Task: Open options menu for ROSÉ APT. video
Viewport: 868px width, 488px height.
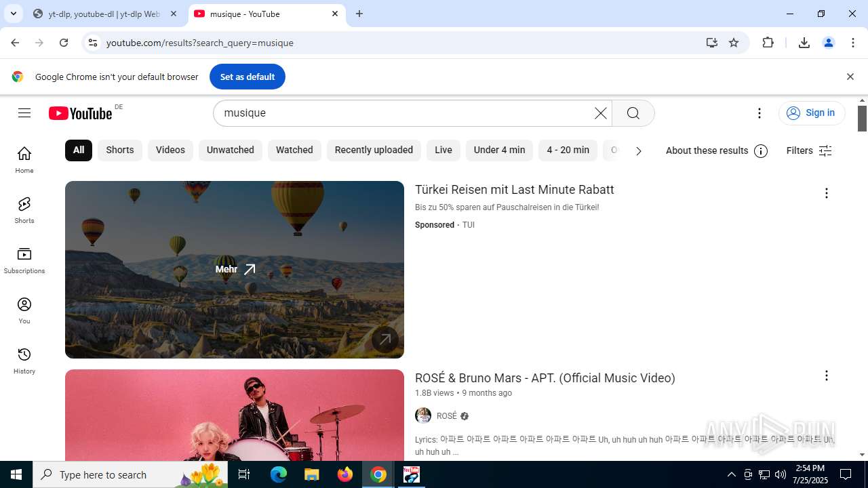Action: pos(826,375)
